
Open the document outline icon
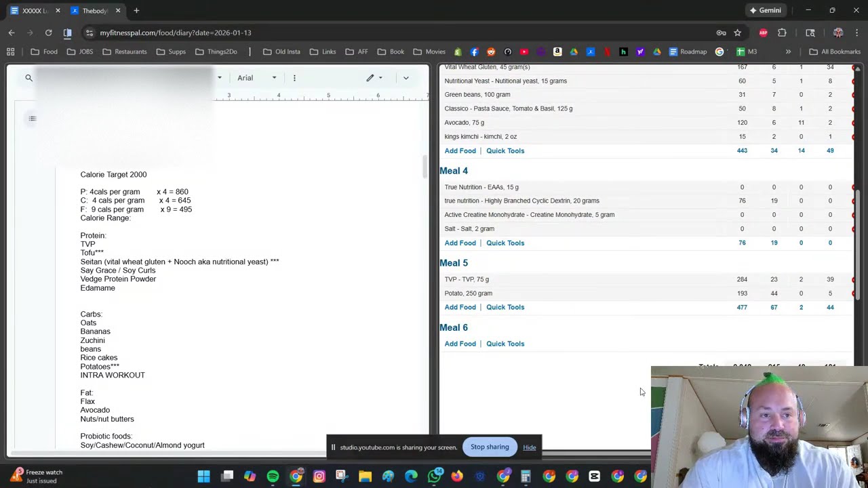tap(32, 119)
